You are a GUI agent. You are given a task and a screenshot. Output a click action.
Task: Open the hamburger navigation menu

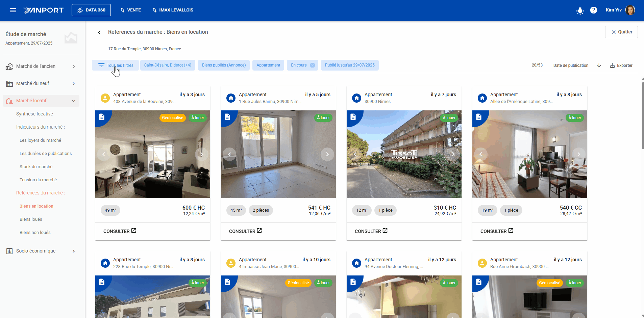[x=13, y=10]
